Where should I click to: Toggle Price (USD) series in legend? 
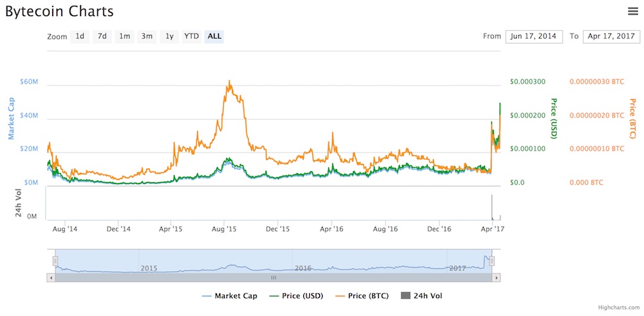coord(296,296)
